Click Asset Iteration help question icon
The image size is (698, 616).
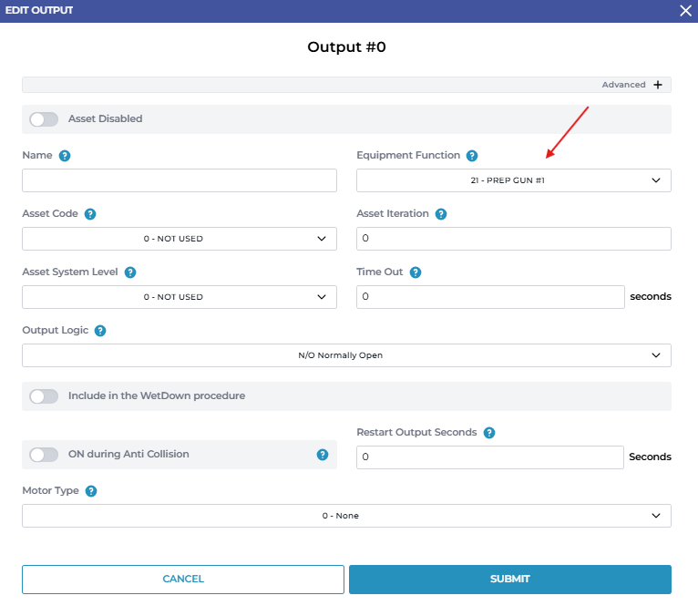coord(440,214)
